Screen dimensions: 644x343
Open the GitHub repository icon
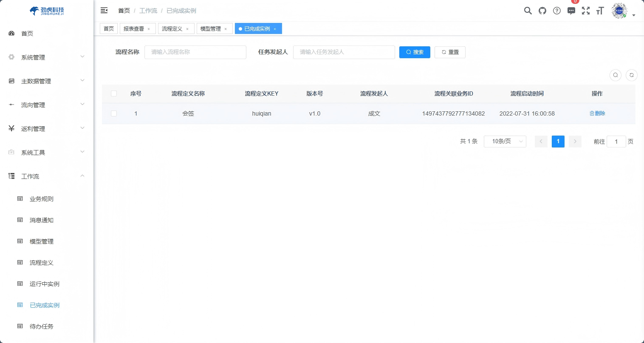click(542, 11)
